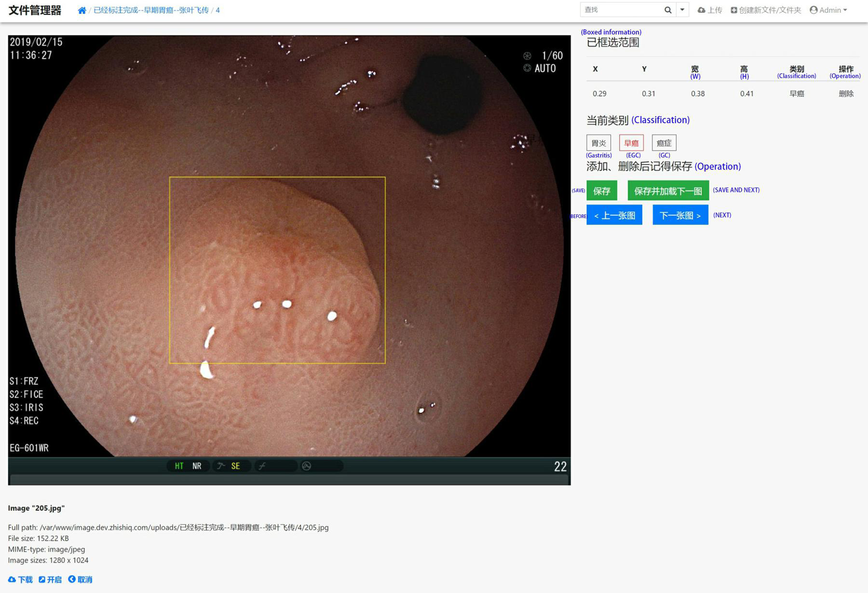Click the home icon in breadcrumb
Image resolution: width=868 pixels, height=593 pixels.
pyautogui.click(x=82, y=10)
